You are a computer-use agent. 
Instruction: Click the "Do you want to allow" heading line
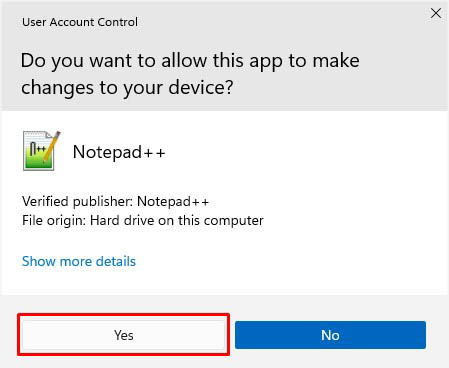pos(190,61)
